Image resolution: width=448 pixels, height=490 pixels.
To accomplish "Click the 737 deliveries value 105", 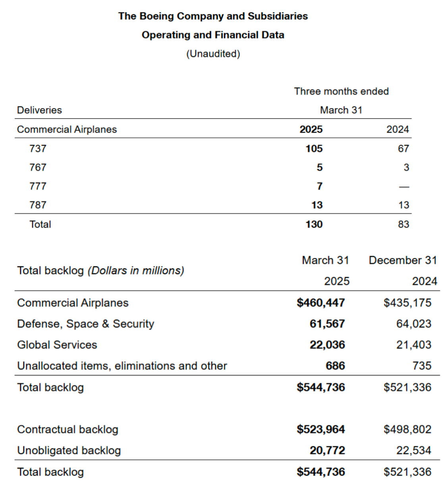I will point(314,149).
